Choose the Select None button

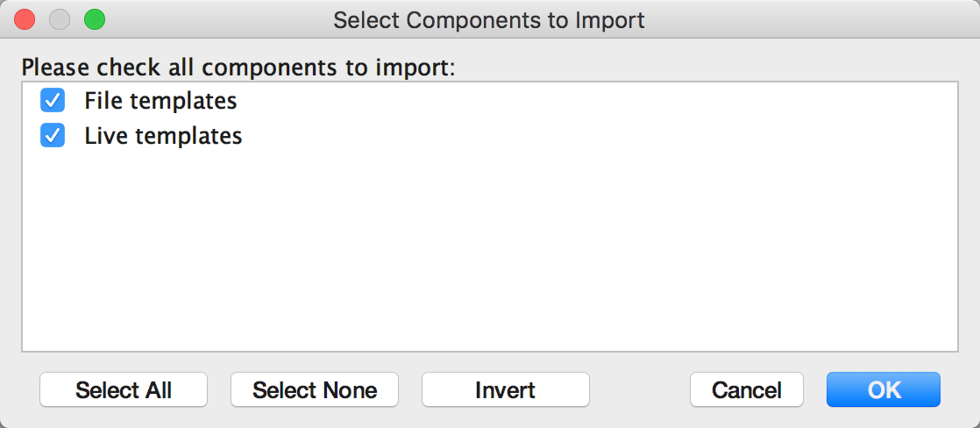pyautogui.click(x=315, y=389)
